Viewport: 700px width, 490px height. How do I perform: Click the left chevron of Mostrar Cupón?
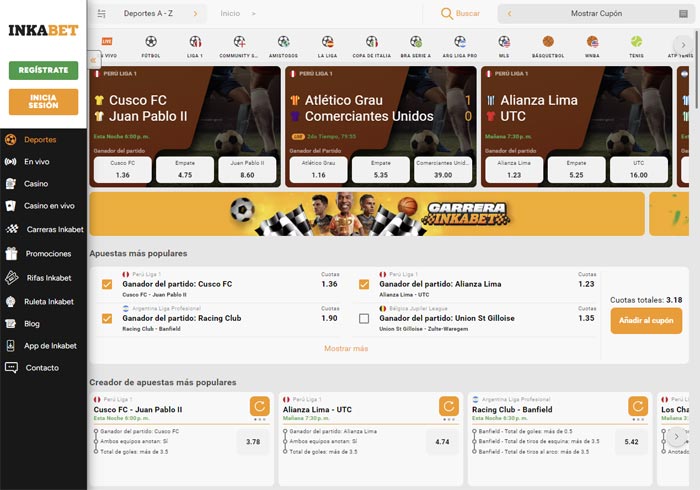coord(509,14)
